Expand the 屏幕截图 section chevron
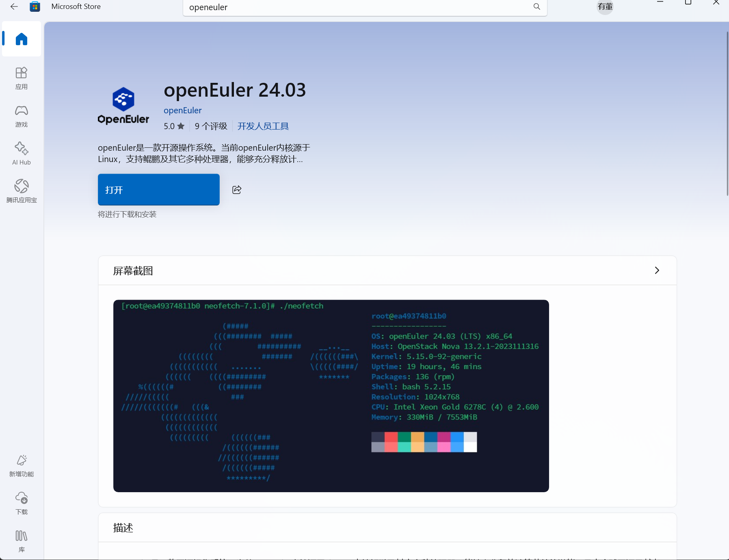This screenshot has width=729, height=560. [657, 270]
